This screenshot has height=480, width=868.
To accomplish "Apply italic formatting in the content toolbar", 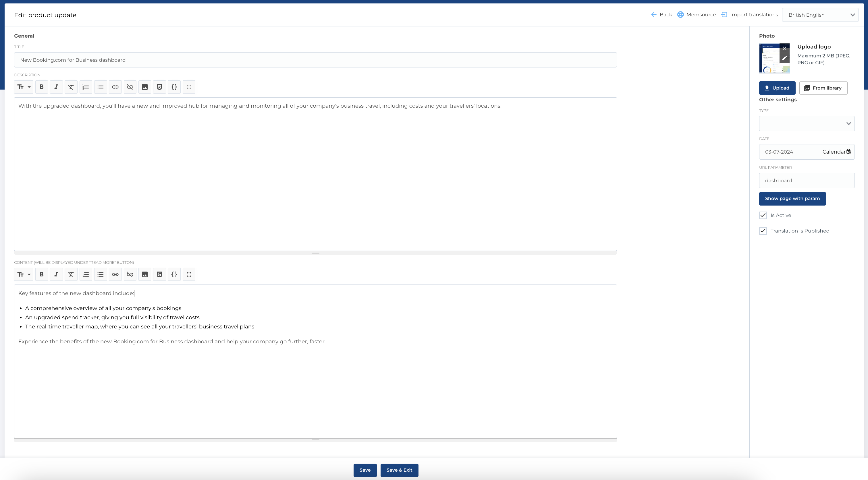I will 56,274.
